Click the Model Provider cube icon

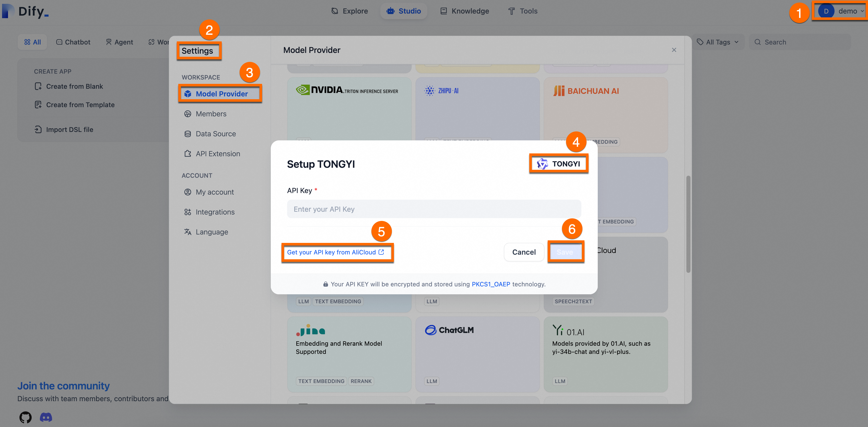[188, 94]
